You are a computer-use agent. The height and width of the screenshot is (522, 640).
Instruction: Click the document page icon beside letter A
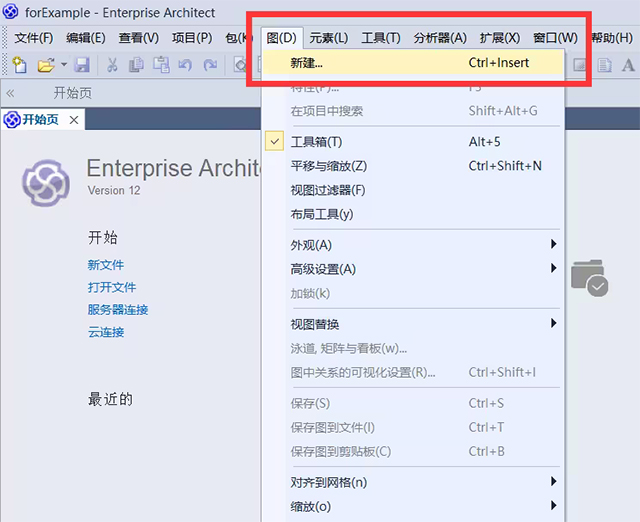coord(604,65)
